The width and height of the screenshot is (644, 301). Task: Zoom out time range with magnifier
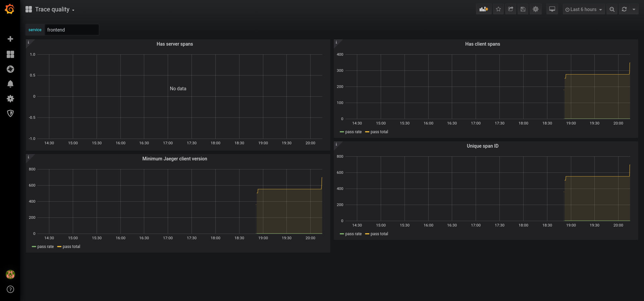[x=612, y=9]
